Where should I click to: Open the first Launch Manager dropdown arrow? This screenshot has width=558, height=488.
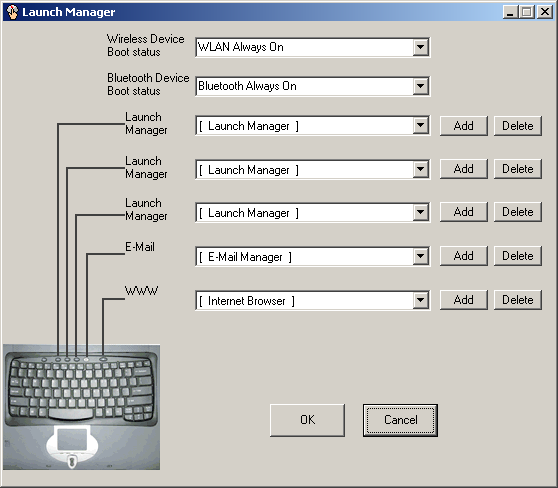coord(420,125)
